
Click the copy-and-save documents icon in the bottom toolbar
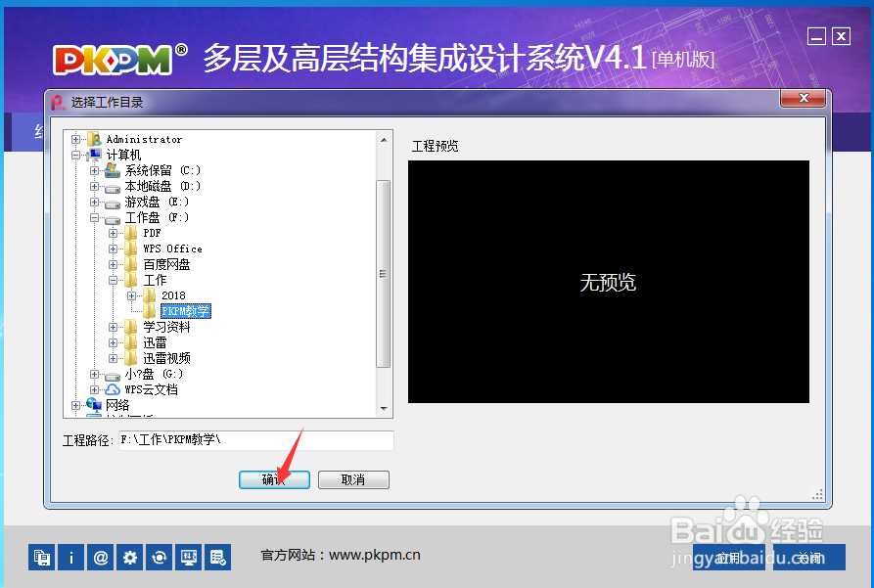pyautogui.click(x=42, y=557)
